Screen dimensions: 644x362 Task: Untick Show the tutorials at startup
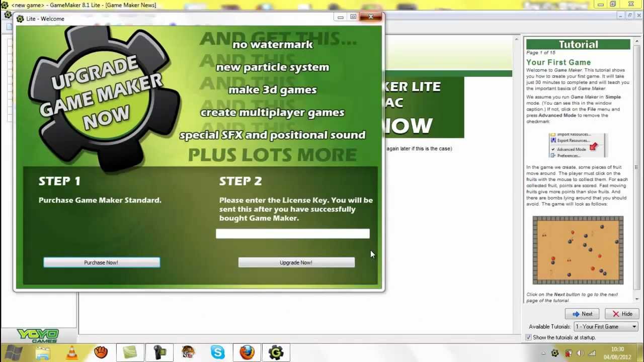(x=528, y=337)
